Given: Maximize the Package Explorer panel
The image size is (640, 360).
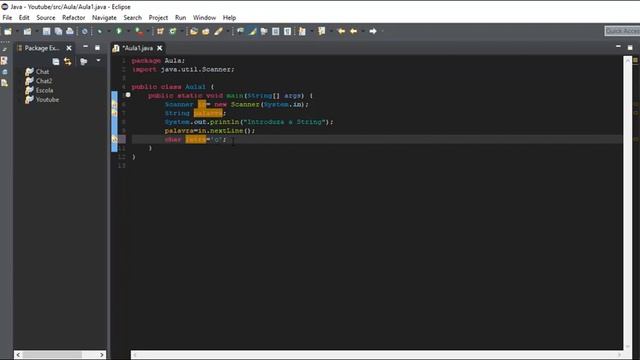Looking at the screenshot, I should 97,48.
